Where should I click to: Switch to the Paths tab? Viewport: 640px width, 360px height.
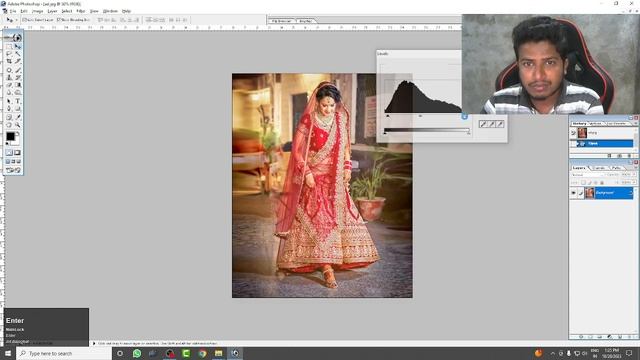[616, 168]
